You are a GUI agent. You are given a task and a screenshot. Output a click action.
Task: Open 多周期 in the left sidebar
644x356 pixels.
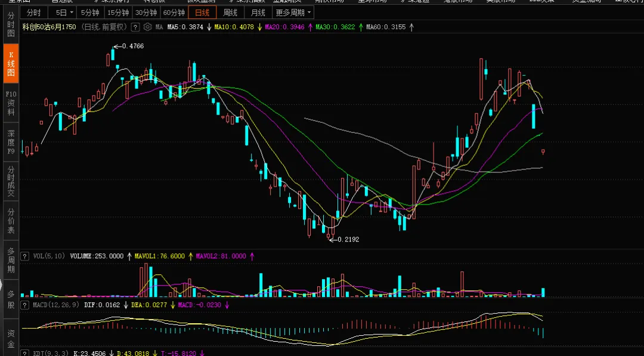[x=11, y=261]
